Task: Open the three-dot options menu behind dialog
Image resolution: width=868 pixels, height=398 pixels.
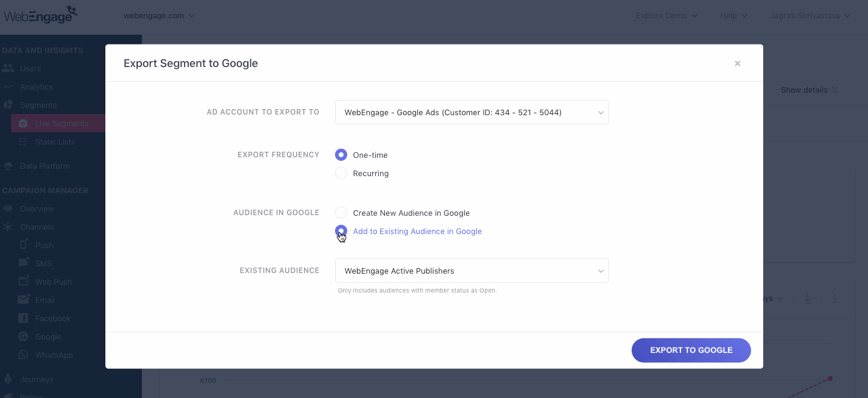Action: 835,299
